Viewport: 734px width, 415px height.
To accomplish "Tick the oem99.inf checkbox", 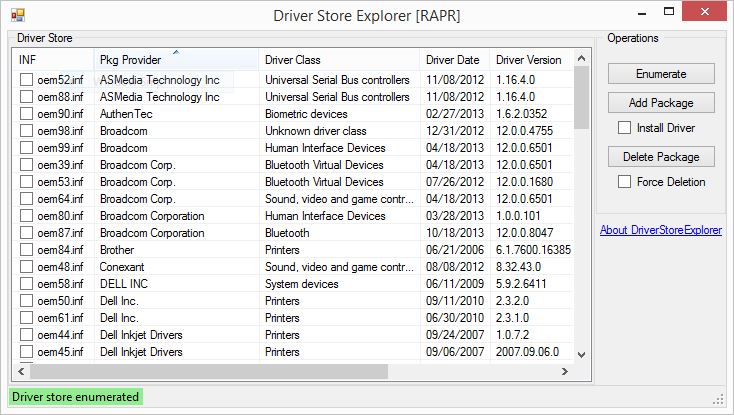I will pos(26,147).
